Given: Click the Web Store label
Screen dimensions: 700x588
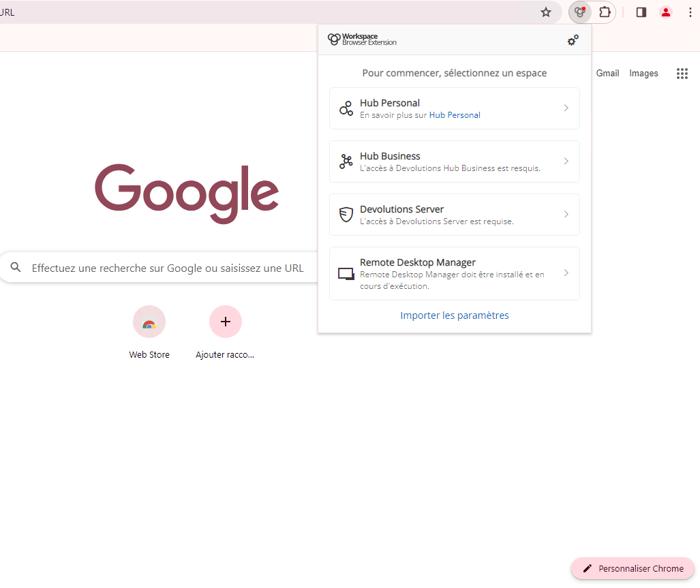Looking at the screenshot, I should tap(149, 355).
